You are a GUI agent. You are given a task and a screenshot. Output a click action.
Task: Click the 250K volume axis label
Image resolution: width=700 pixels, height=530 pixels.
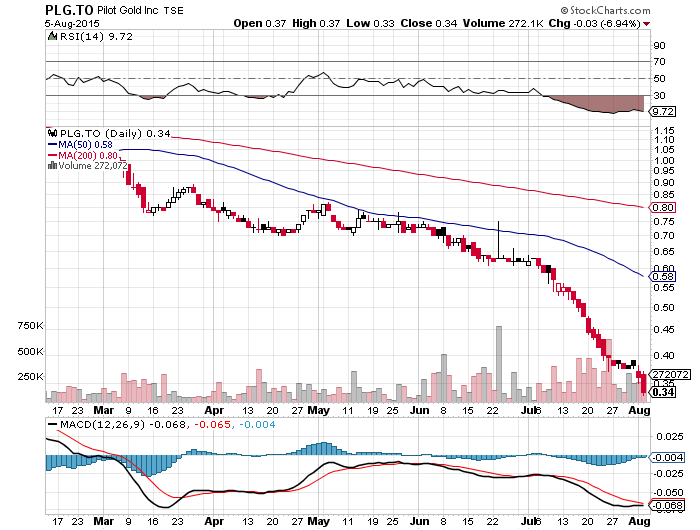[30, 377]
